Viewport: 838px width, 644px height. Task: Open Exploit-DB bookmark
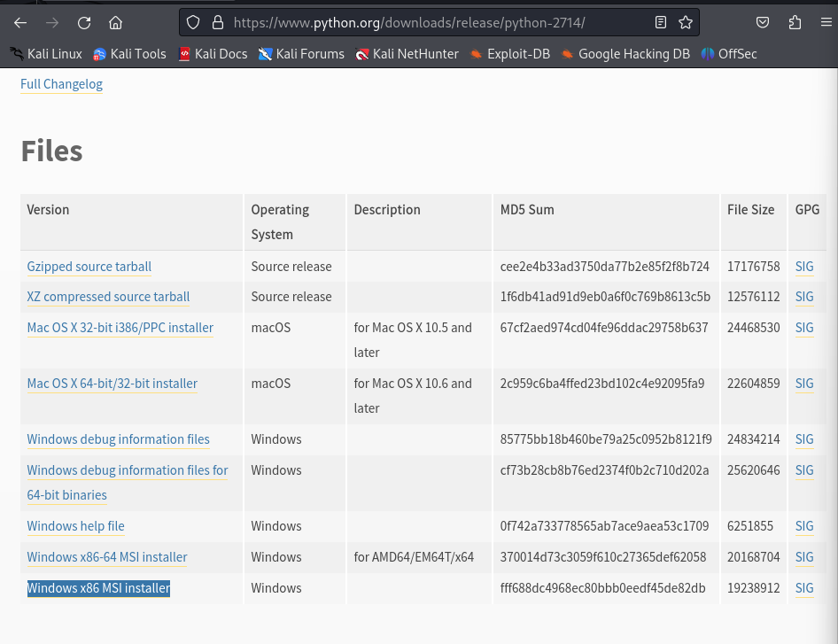(509, 54)
